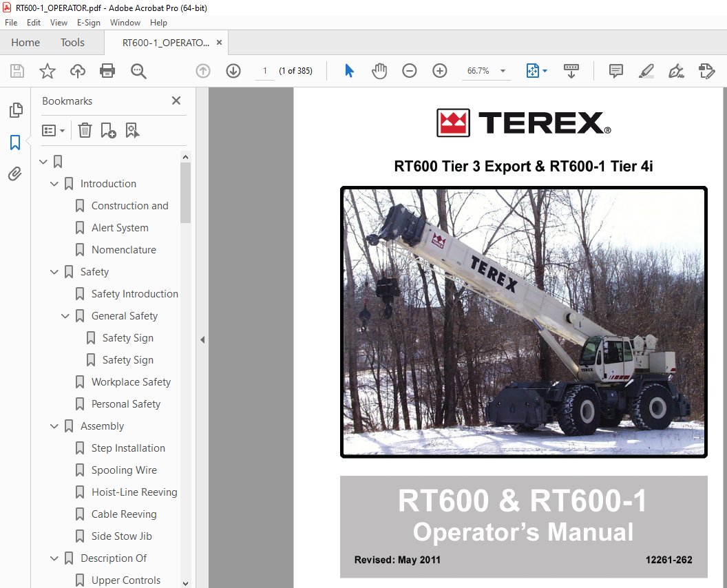
Task: Open the File menu
Action: (11, 22)
